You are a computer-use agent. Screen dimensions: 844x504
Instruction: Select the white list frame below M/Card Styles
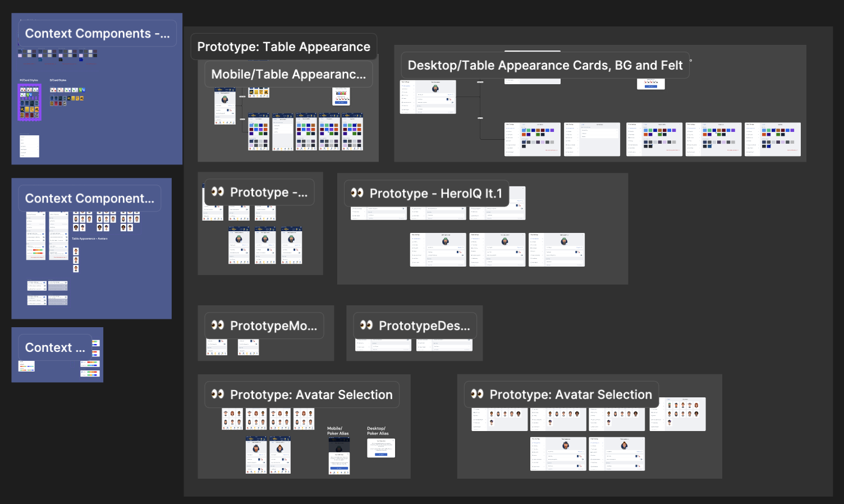[x=30, y=146]
